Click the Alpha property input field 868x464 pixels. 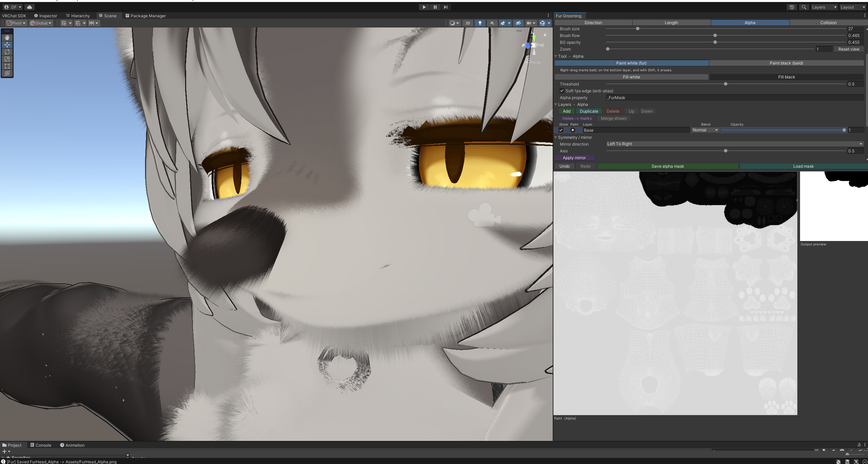click(735, 98)
